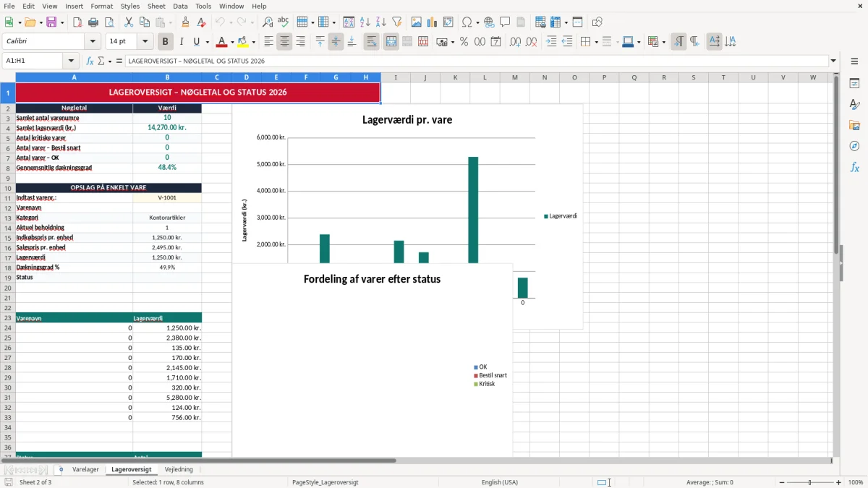Open the Navigator sidebar panel
Screen dimensions: 868x488
pos(854,146)
